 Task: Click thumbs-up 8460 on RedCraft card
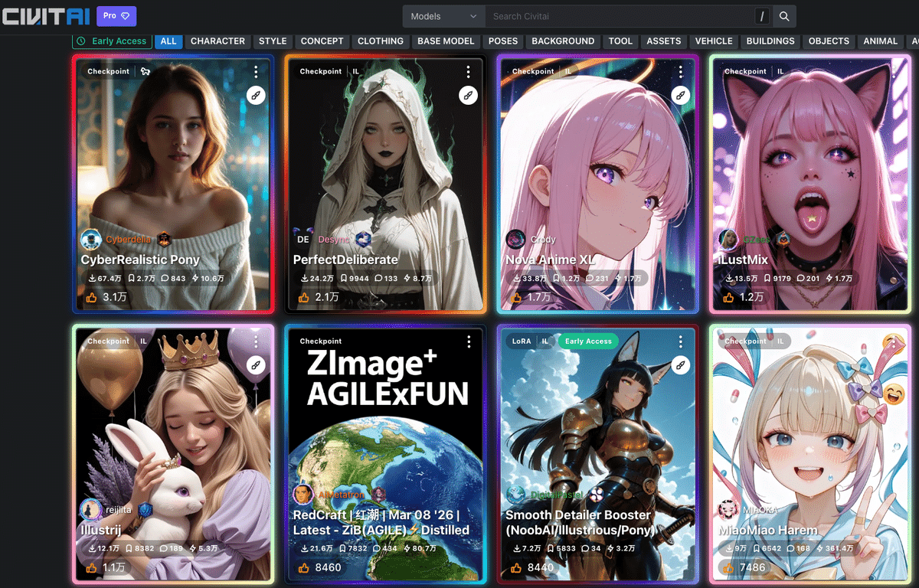[319, 567]
